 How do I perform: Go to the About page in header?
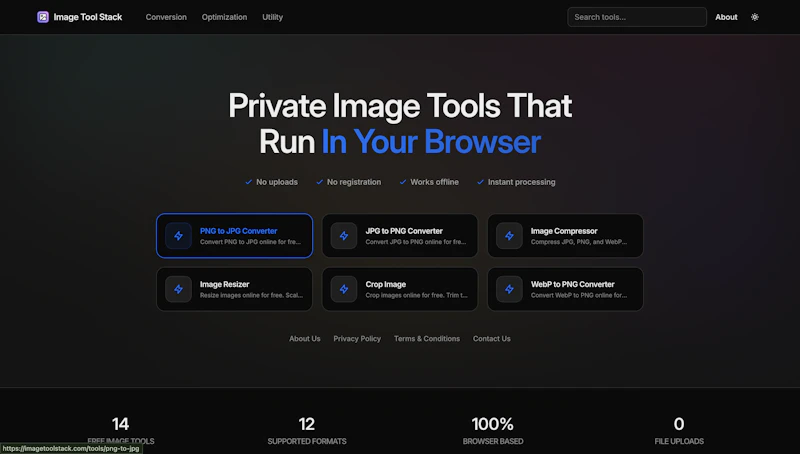point(726,17)
